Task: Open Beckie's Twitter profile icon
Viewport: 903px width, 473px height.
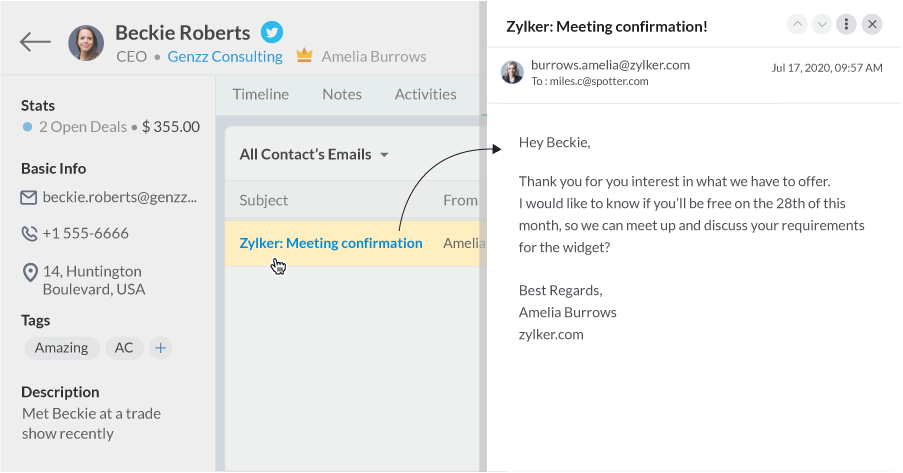Action: tap(270, 32)
